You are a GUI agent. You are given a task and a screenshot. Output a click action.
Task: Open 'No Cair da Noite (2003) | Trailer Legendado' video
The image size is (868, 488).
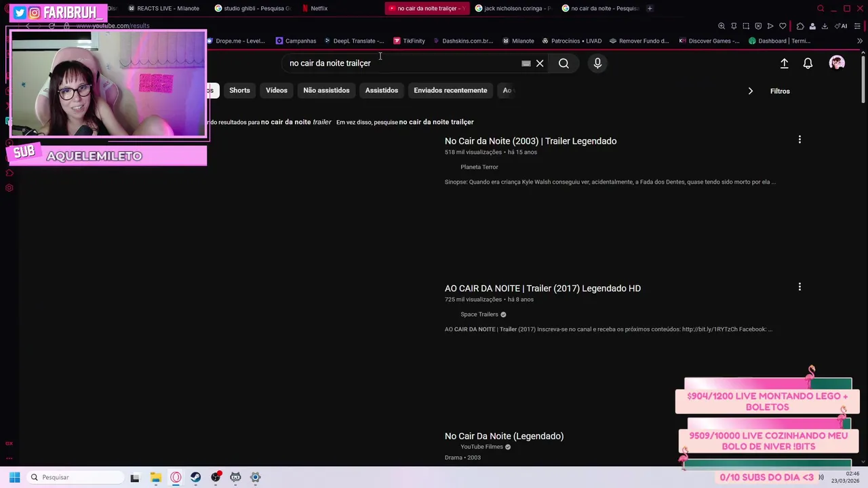click(x=530, y=141)
